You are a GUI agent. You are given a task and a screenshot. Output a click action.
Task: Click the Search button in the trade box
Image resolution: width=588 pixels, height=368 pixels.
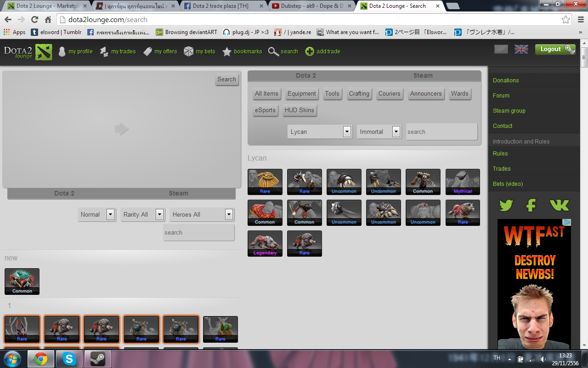(226, 80)
